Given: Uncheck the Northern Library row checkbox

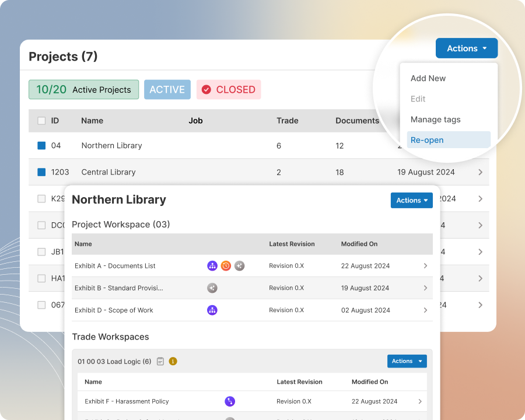Looking at the screenshot, I should click(x=41, y=145).
